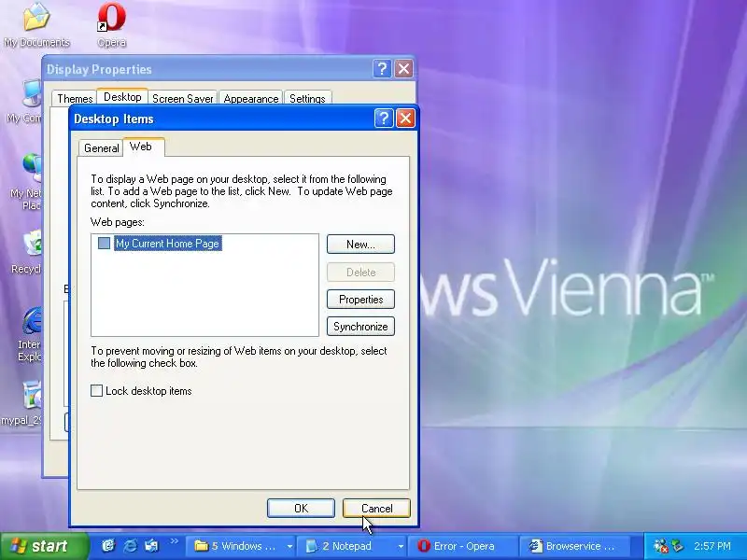Image resolution: width=747 pixels, height=560 pixels.
Task: Click the network tray icon with red X
Action: tap(660, 546)
